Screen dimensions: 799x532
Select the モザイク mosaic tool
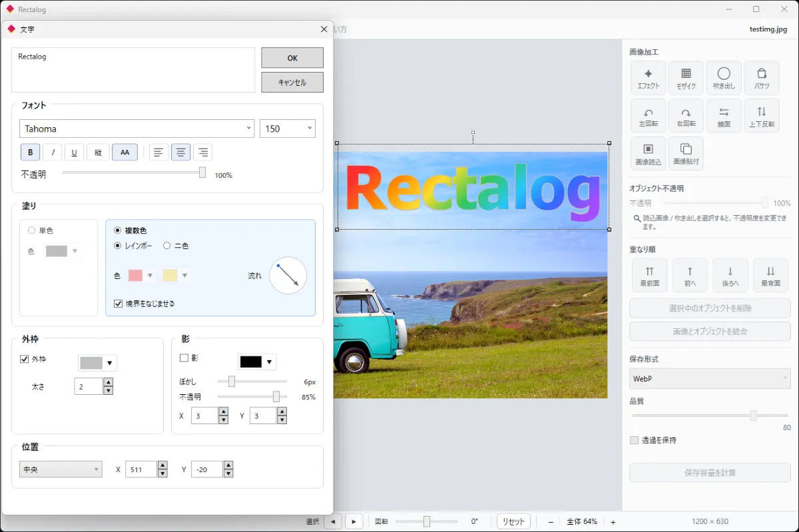coord(686,79)
